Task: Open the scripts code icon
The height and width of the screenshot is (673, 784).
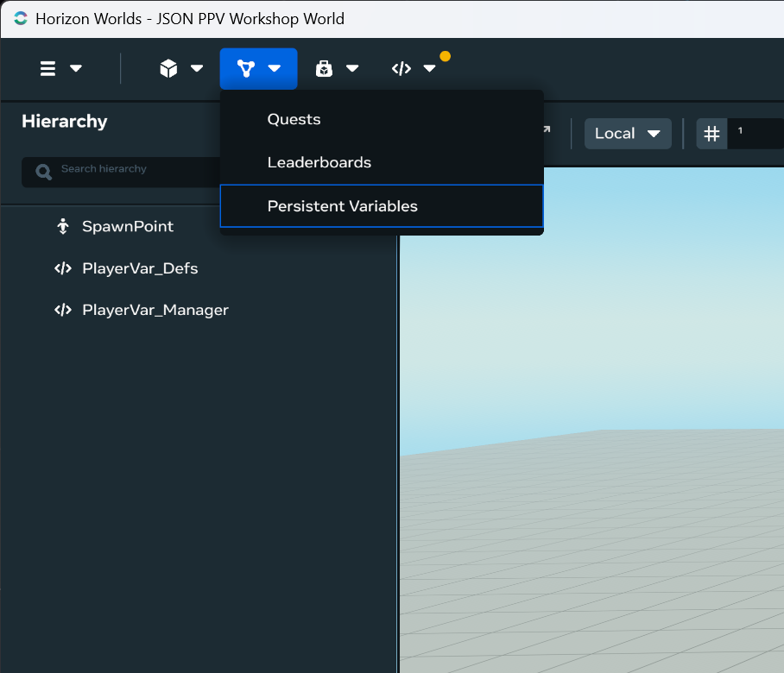Action: 401,68
